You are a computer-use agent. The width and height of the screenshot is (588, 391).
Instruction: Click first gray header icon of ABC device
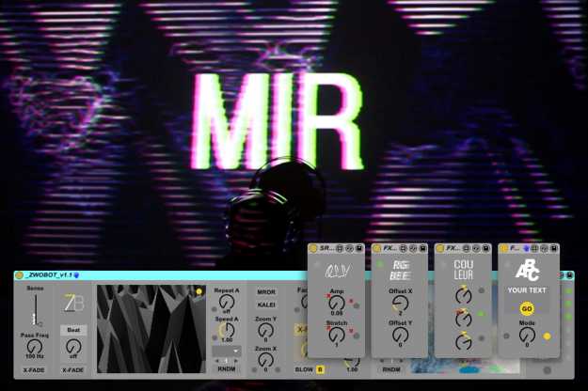pos(534,248)
